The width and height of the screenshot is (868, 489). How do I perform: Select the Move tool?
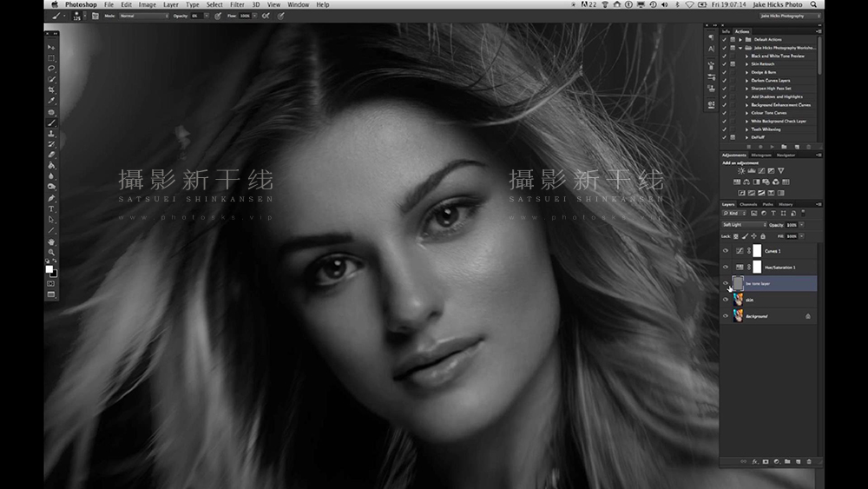point(51,47)
